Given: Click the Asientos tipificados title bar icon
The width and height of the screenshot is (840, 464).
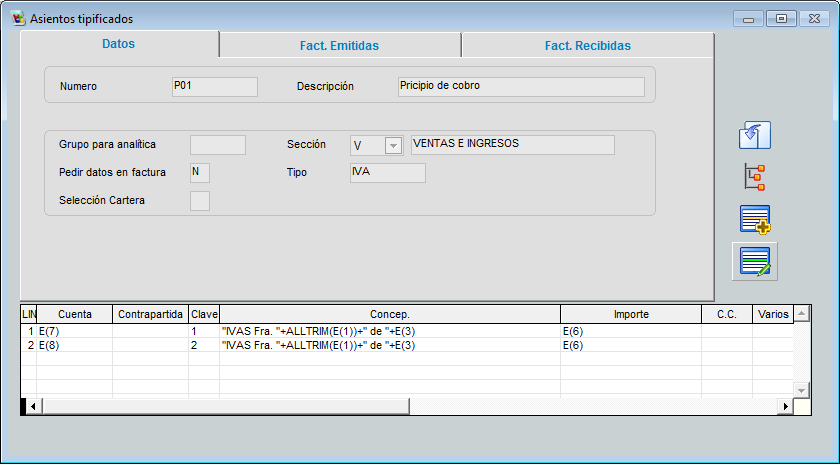Looking at the screenshot, I should pyautogui.click(x=17, y=18).
